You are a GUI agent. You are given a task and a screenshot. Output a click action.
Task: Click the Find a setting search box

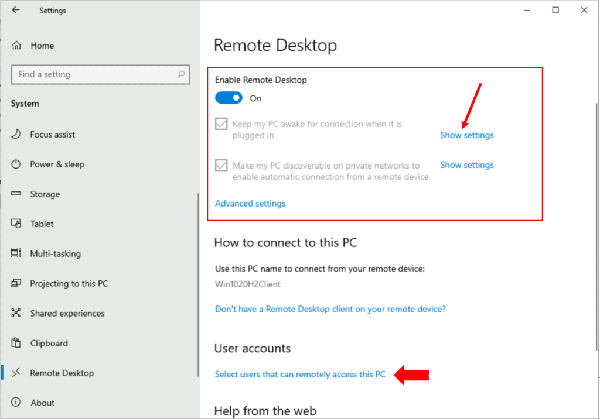pos(90,74)
